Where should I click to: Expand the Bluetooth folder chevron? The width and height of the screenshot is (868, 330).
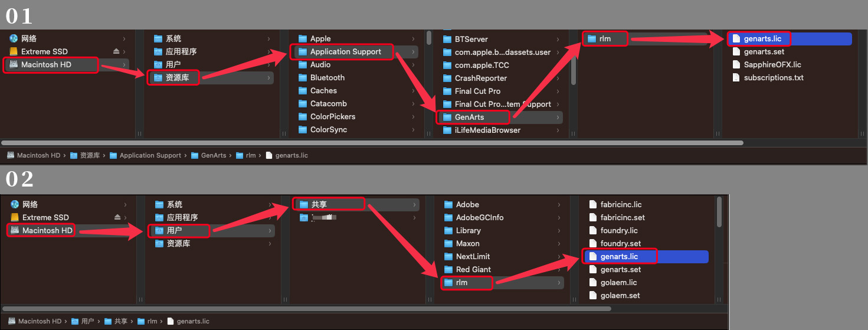tap(413, 78)
